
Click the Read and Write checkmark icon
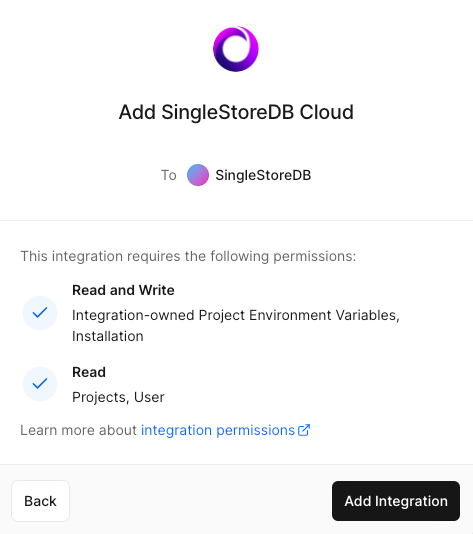point(40,313)
